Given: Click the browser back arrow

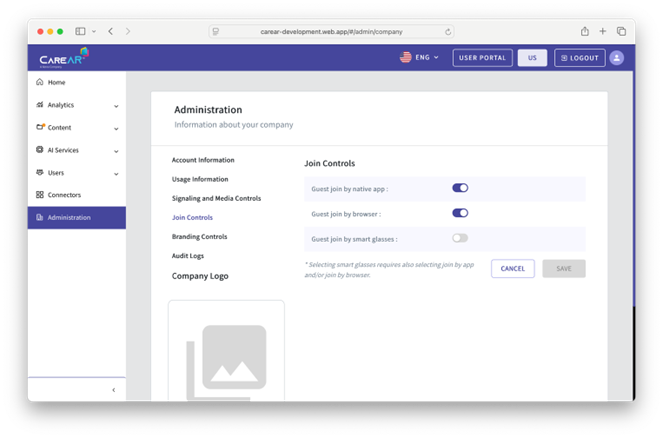Looking at the screenshot, I should coord(110,31).
